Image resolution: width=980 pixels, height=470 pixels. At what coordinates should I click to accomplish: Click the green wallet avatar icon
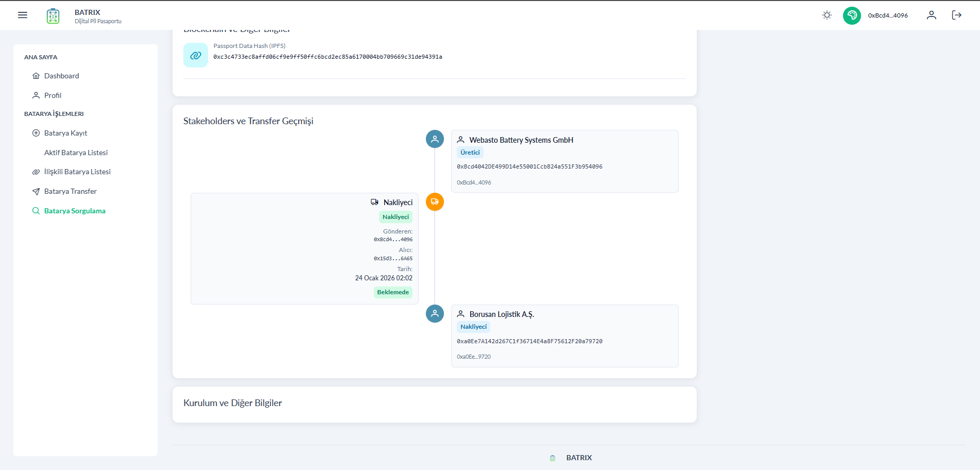tap(852, 15)
